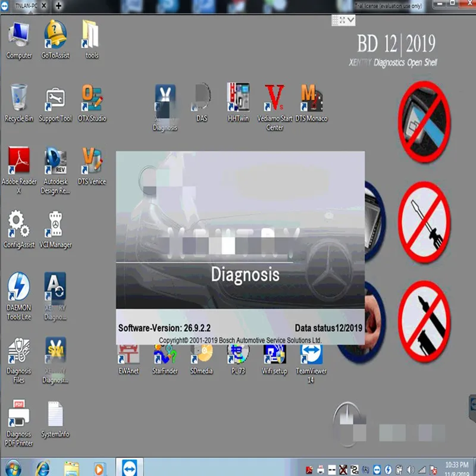Open the tools folder shortcut
This screenshot has height=476, width=476.
click(92, 40)
